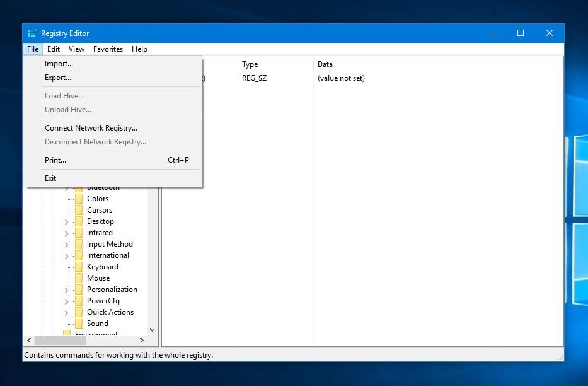Select the International folder icon

click(x=79, y=255)
